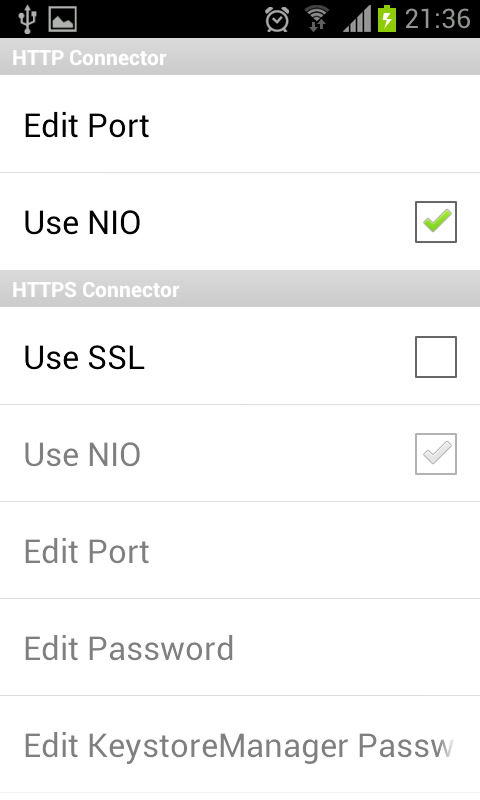Tap the USB connection status icon

pos(27,19)
